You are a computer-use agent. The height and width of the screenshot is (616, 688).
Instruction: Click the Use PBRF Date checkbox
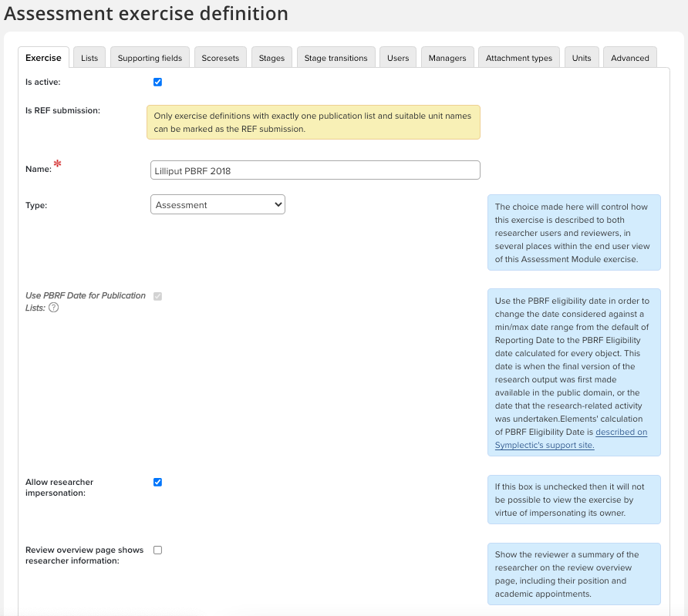tap(158, 296)
